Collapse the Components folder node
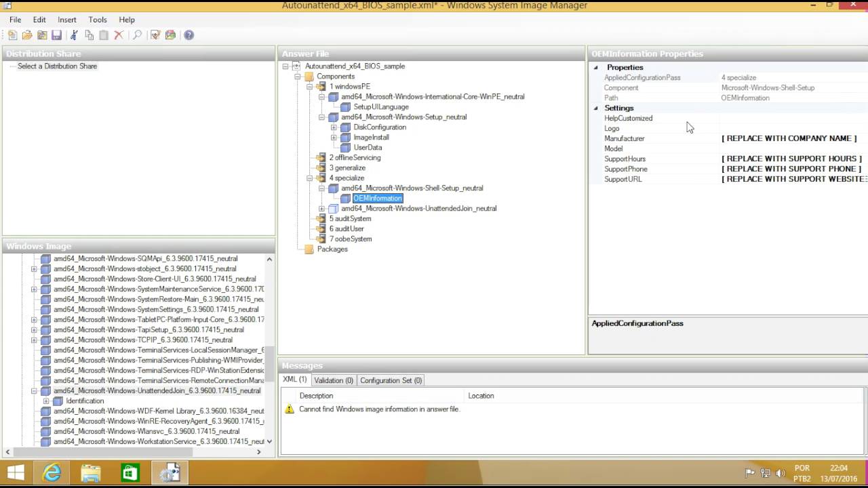Screen dimensions: 868x488 298,77
